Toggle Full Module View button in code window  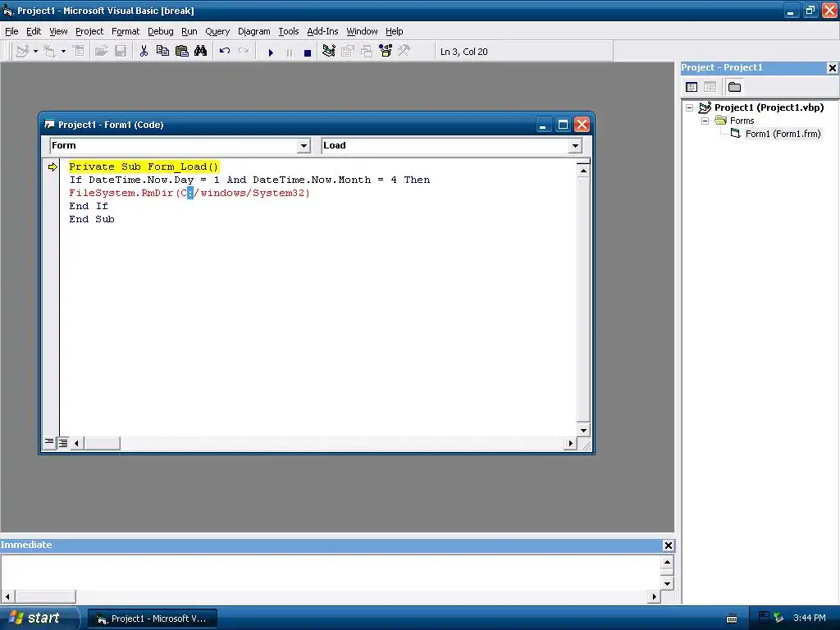pos(63,443)
